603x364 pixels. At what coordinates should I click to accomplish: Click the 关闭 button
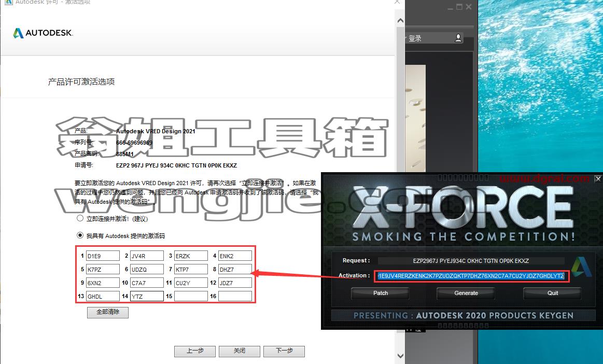pos(240,351)
